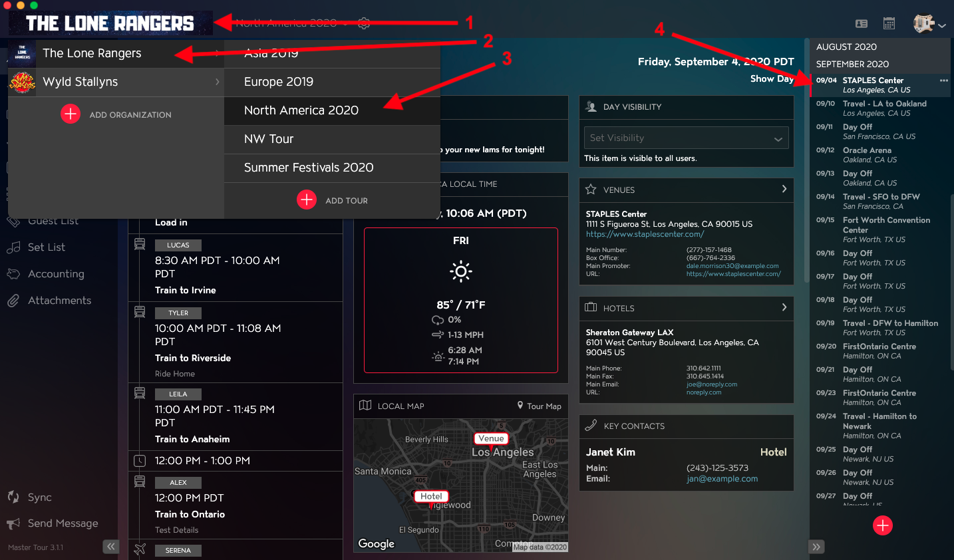The image size is (954, 560).
Task: Click the red Add Organization plus icon
Action: pyautogui.click(x=71, y=114)
